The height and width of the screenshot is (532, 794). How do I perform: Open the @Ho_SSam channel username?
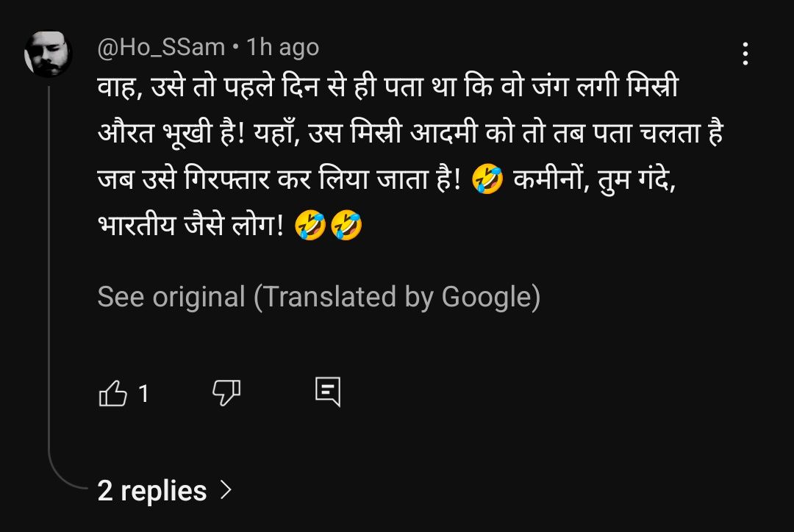click(x=161, y=48)
